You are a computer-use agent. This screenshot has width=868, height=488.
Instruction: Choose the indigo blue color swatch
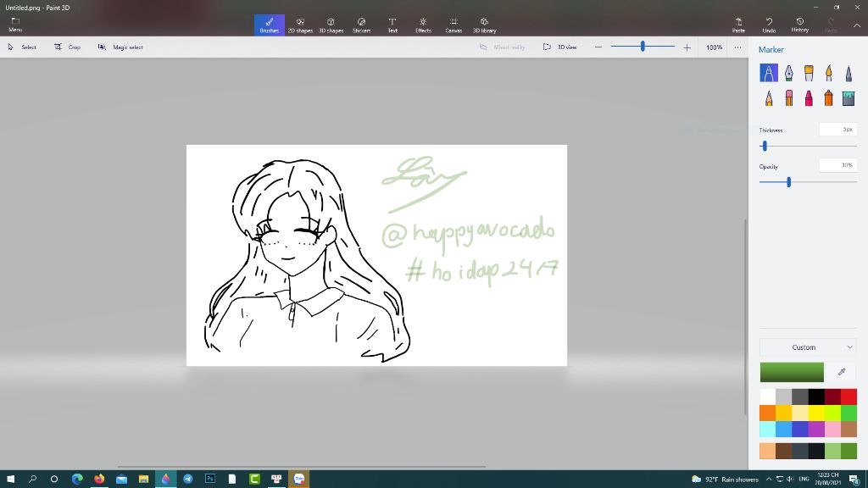tap(800, 429)
